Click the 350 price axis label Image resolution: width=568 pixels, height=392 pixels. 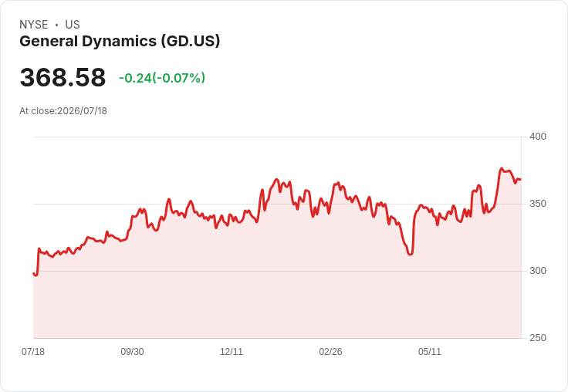coord(538,204)
